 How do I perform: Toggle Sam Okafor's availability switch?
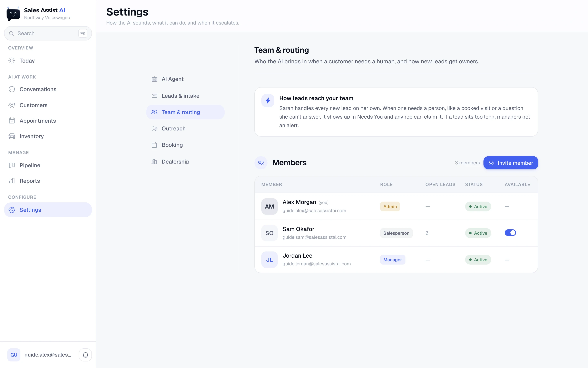click(510, 233)
